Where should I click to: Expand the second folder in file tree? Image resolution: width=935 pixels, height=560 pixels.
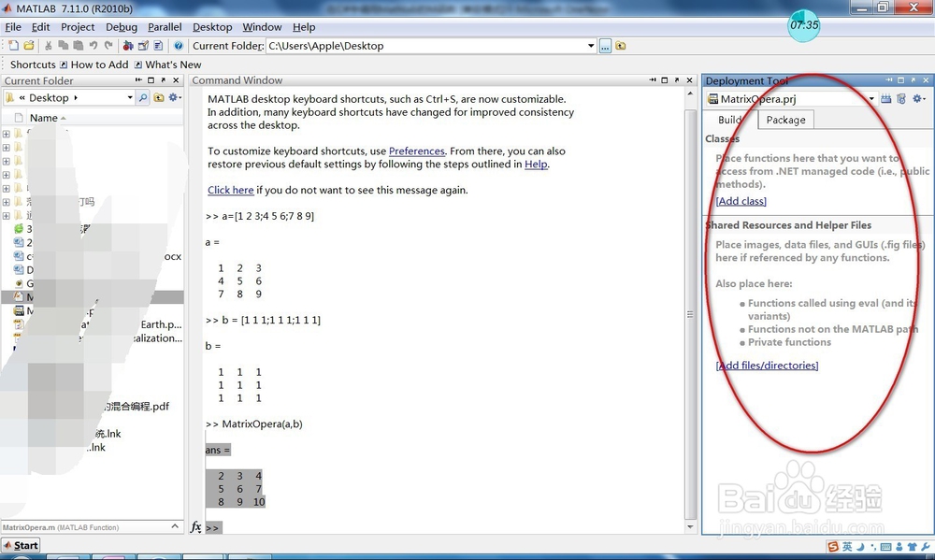click(x=6, y=148)
